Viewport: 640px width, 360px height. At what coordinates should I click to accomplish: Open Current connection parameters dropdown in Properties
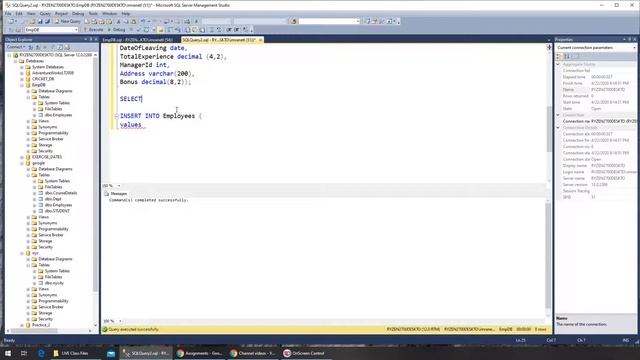coord(634,48)
